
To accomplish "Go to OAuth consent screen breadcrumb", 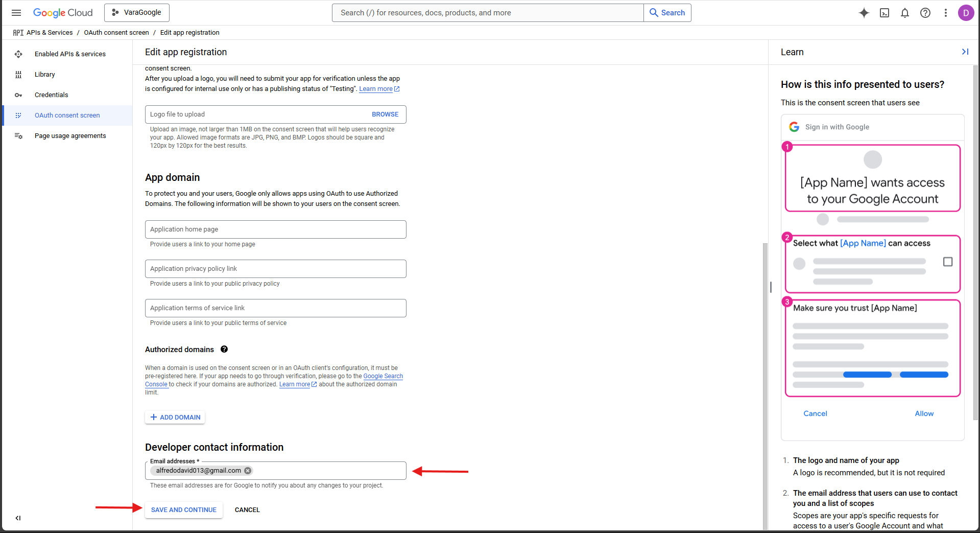I will pos(116,33).
